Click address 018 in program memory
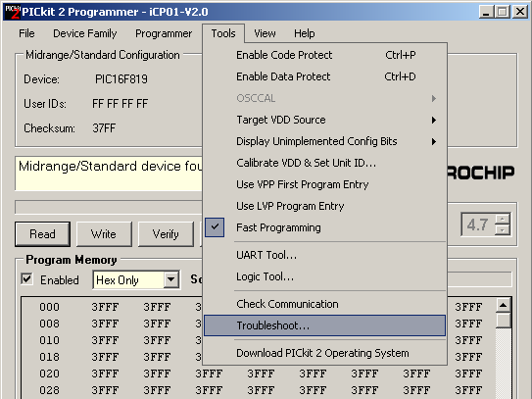Screen dimensions: 532x399 [50, 357]
